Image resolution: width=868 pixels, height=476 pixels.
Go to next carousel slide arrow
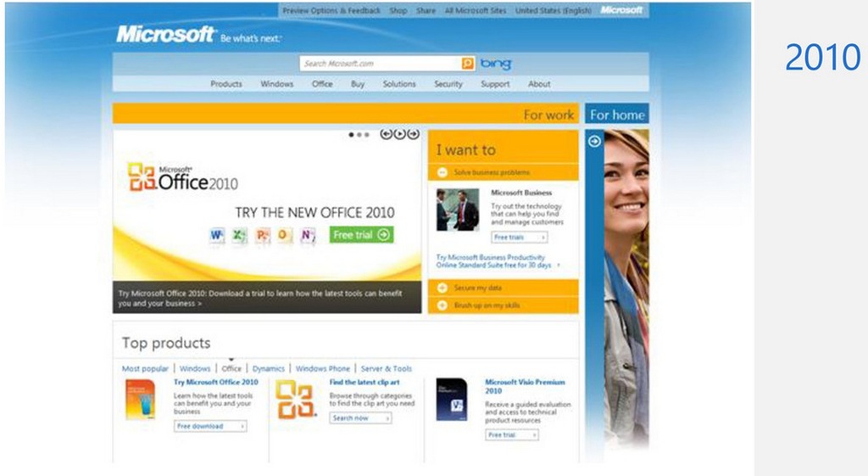pyautogui.click(x=413, y=134)
